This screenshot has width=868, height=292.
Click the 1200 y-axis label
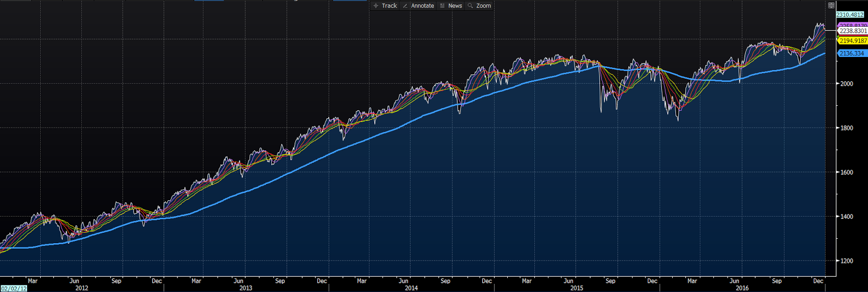[x=847, y=261]
